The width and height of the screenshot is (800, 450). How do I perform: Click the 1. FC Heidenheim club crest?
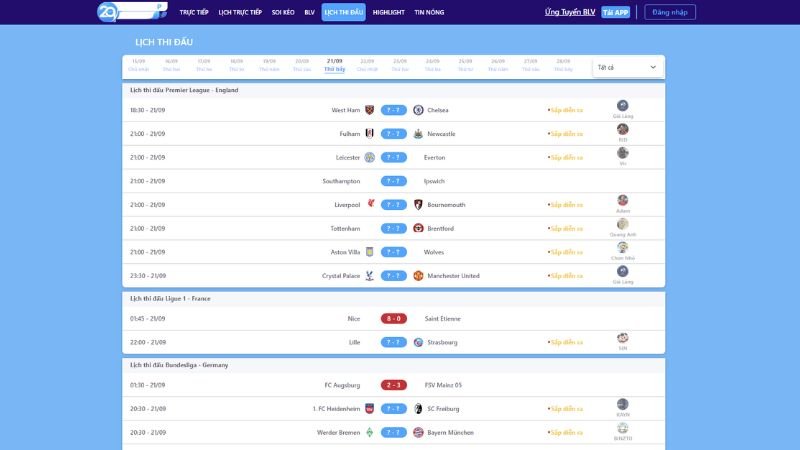(x=369, y=409)
